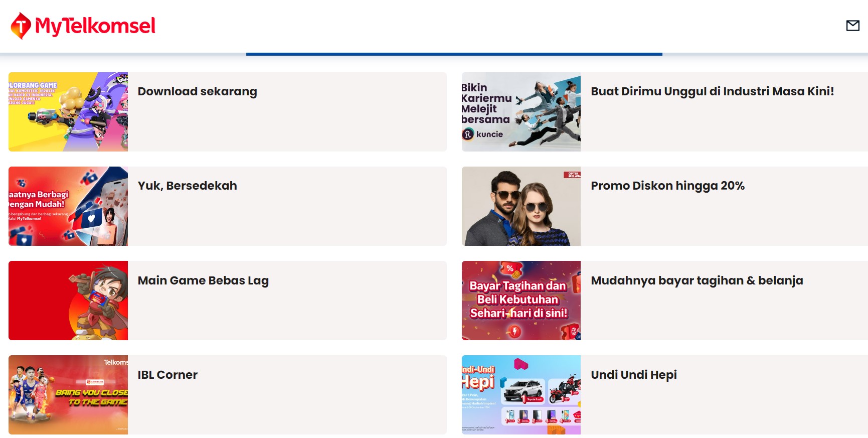Select the "Undi Undi Hepi" title
This screenshot has height=438, width=868.
pyautogui.click(x=633, y=375)
